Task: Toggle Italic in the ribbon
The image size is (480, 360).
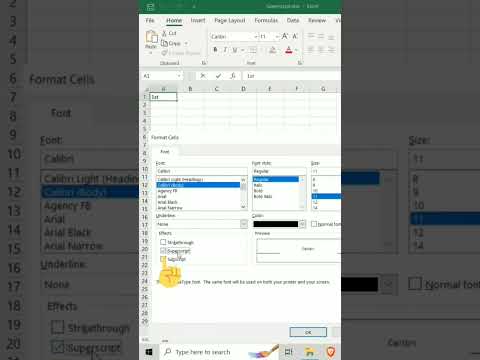Action: pos(225,50)
